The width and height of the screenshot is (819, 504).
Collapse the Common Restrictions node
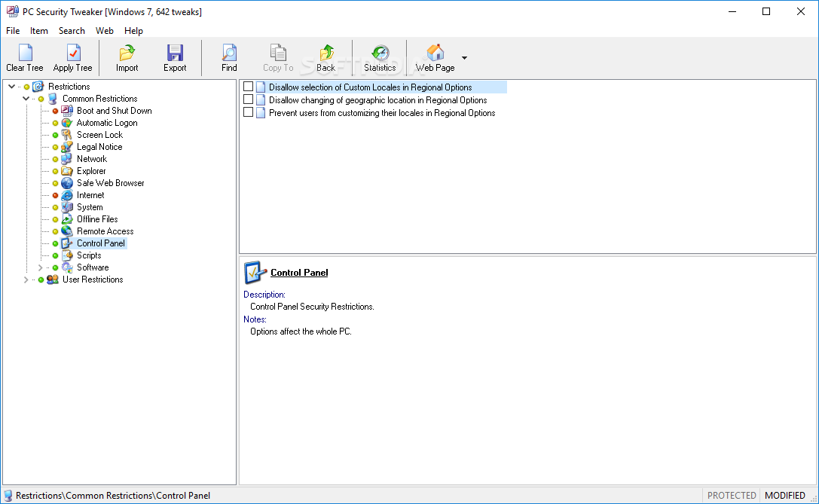[x=26, y=99]
